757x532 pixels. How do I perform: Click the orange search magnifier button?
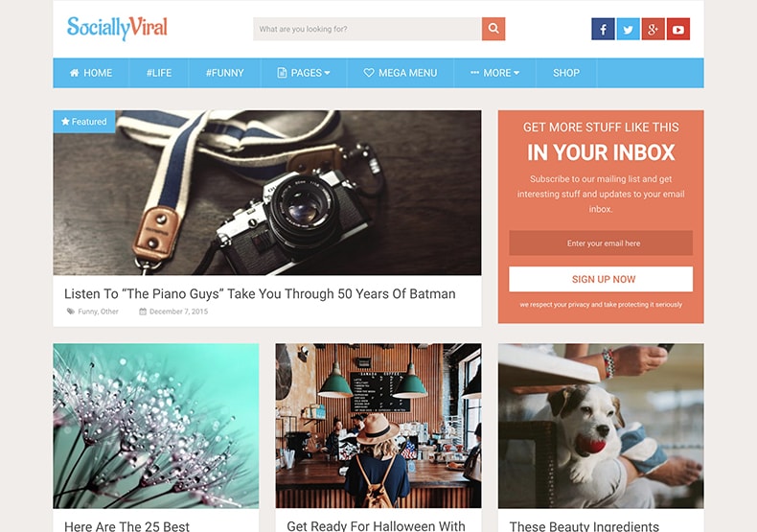tap(493, 29)
